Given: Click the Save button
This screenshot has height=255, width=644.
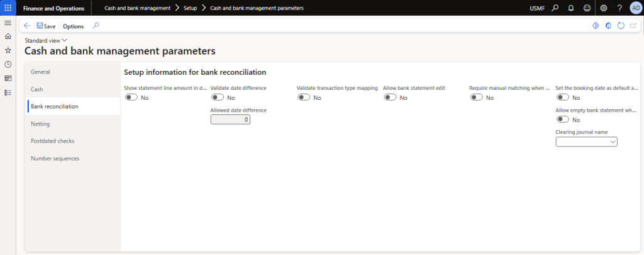Looking at the screenshot, I should coord(46,26).
